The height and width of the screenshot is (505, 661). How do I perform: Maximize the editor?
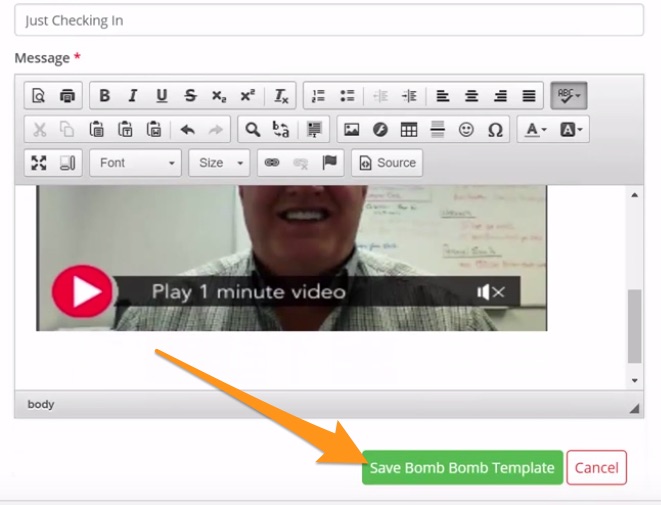coord(39,163)
